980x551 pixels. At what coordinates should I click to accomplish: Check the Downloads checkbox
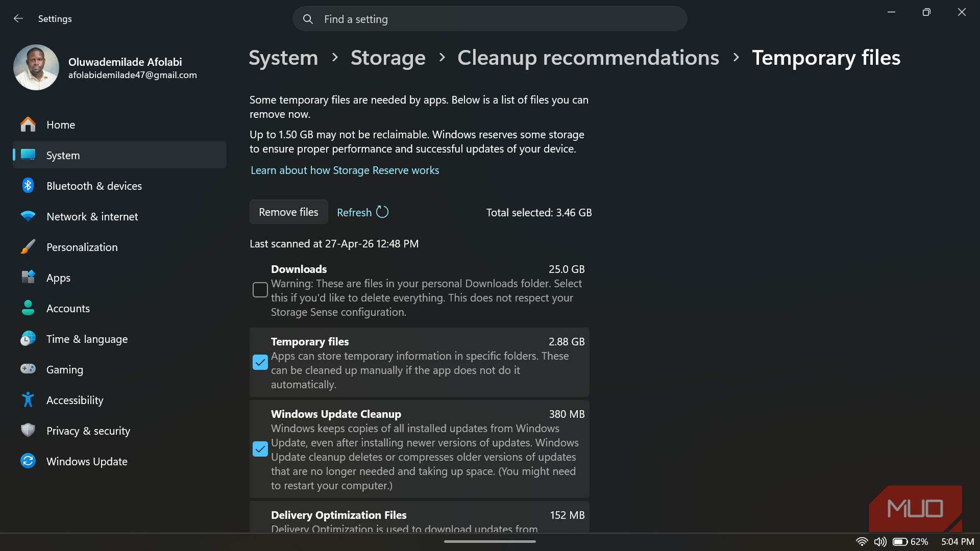[260, 290]
